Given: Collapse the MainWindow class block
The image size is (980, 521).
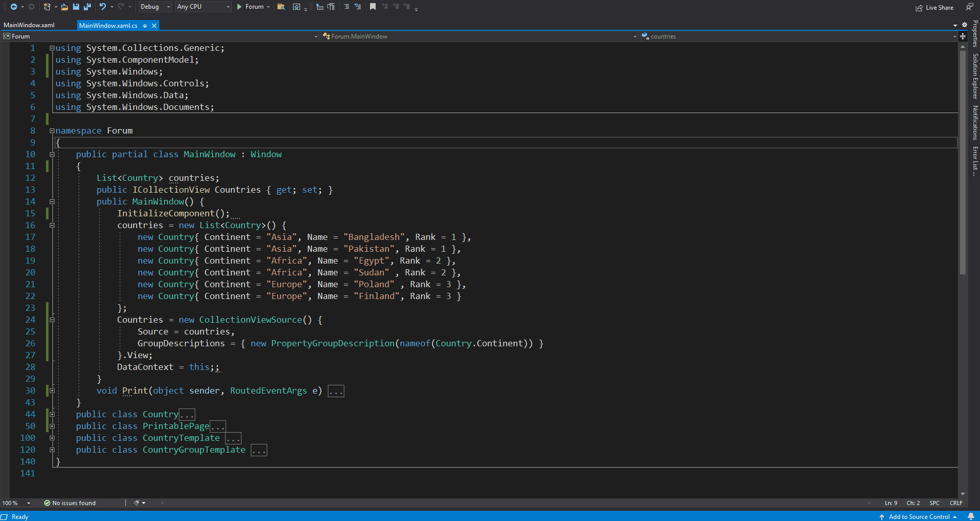Looking at the screenshot, I should (52, 154).
